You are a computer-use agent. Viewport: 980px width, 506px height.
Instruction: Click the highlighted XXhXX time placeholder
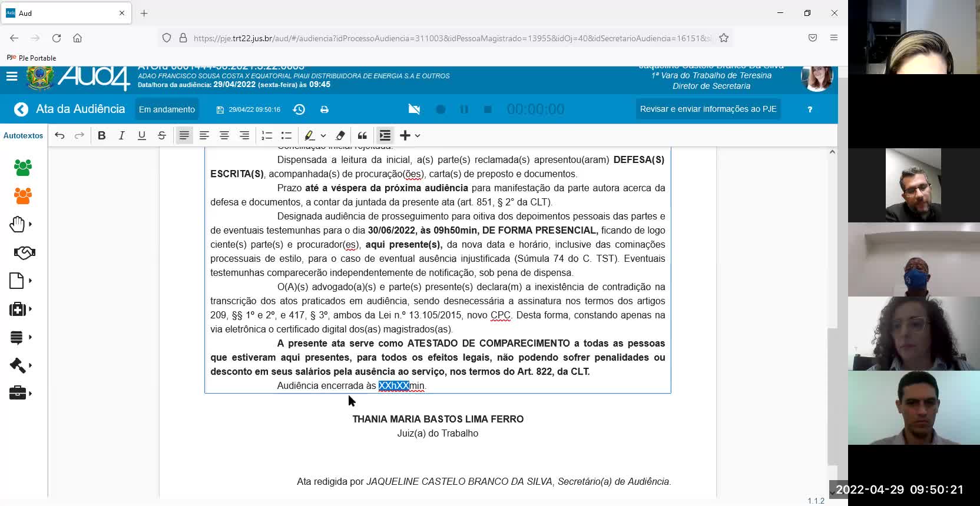click(393, 386)
